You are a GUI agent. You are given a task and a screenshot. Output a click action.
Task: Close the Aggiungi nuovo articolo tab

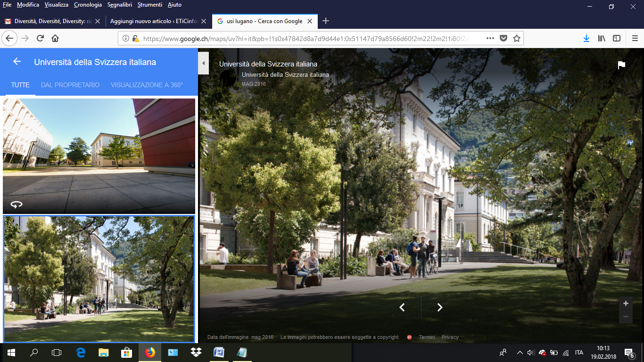pos(204,21)
